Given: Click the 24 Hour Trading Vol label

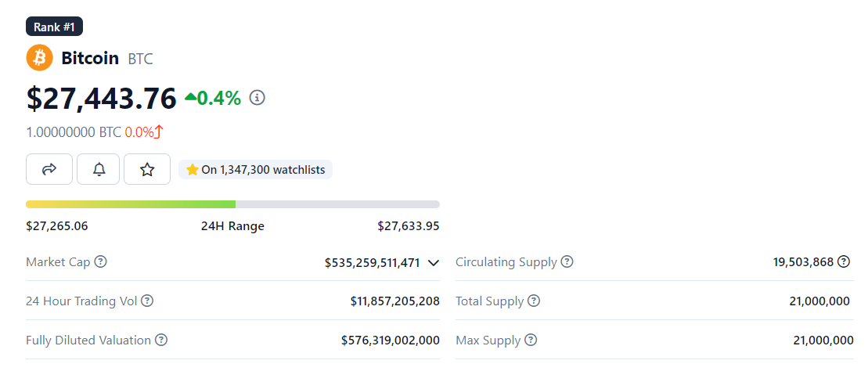Looking at the screenshot, I should 81,301.
